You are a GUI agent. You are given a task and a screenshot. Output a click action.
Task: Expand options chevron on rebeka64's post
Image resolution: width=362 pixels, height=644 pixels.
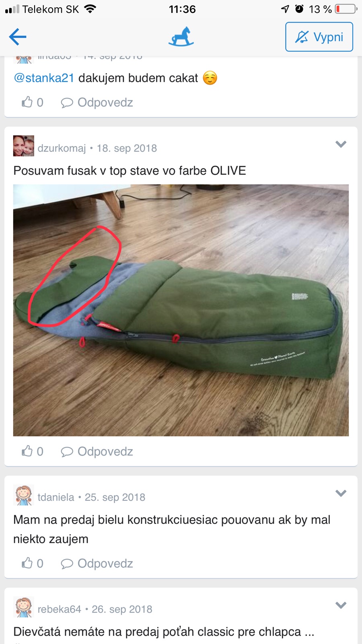(341, 605)
